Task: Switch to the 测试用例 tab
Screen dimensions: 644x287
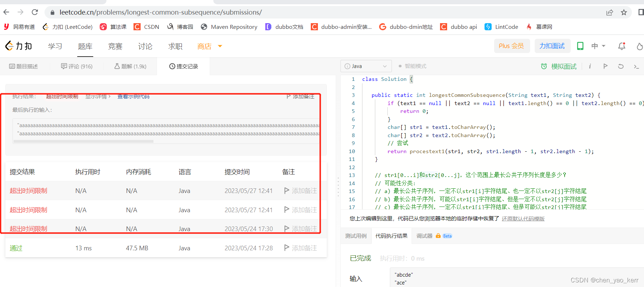Action: click(x=356, y=236)
